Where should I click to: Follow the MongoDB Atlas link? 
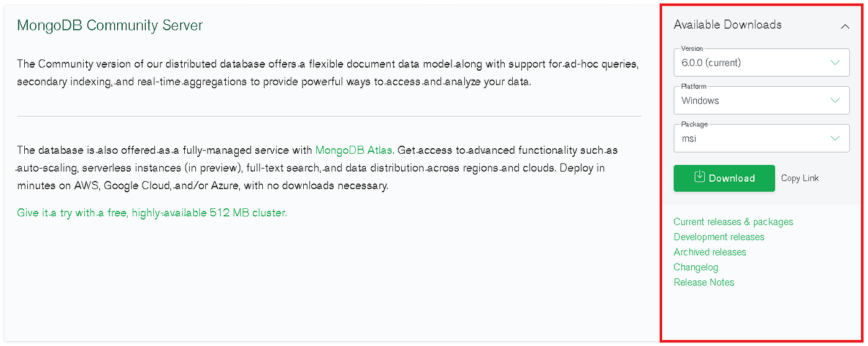point(353,150)
